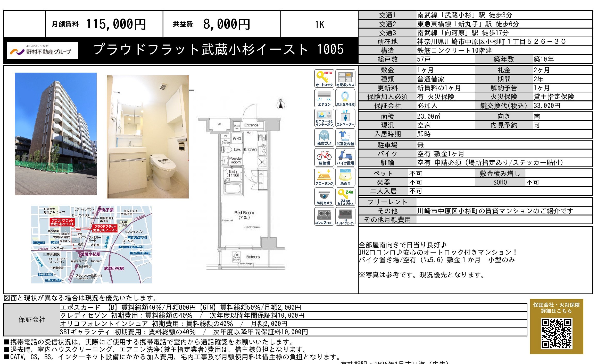This screenshot has width=597, height=364.
Task: Select the 浴室乾燥機 bathroom dryer icon
Action: (x=345, y=137)
